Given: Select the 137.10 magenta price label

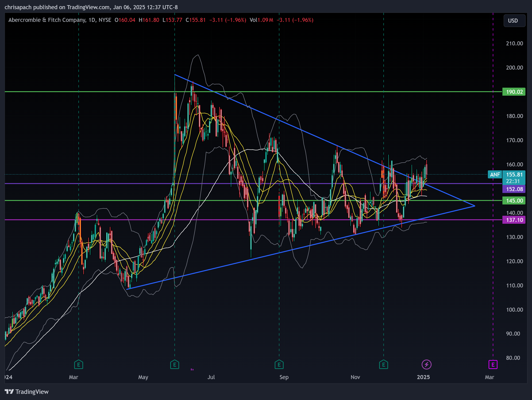Looking at the screenshot, I should (514, 220).
